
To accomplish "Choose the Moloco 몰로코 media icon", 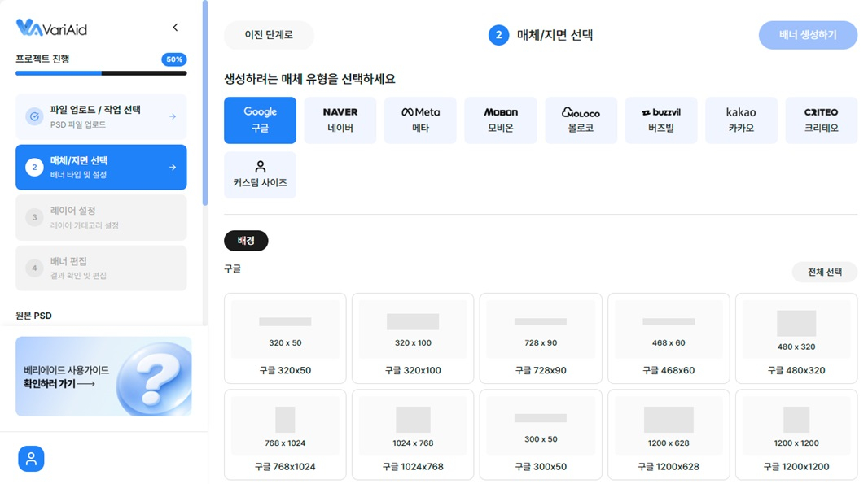I will click(x=581, y=120).
